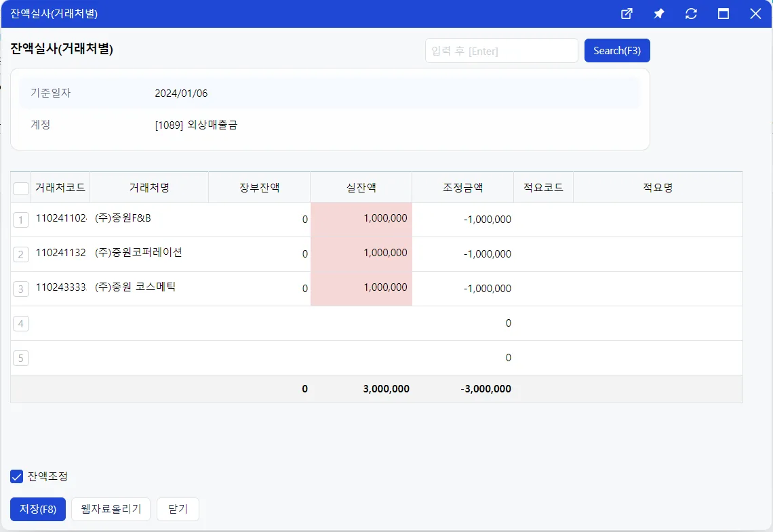Select customer code 110243333
The height and width of the screenshot is (532, 773).
pos(61,287)
